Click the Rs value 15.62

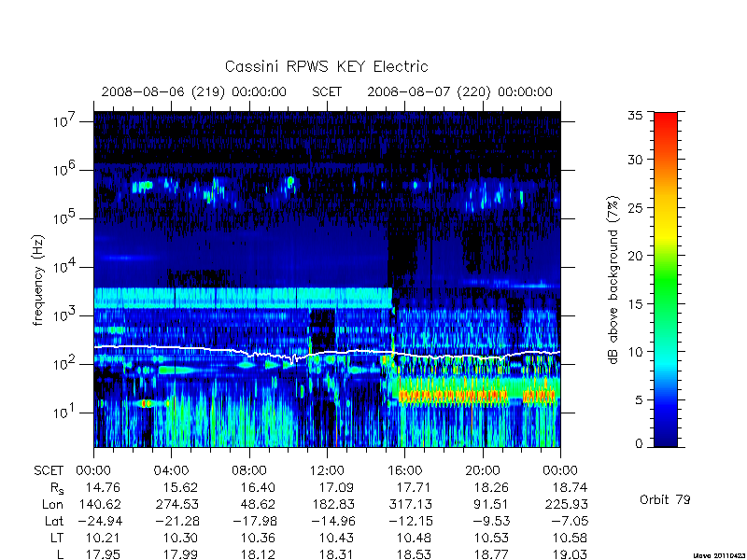180,487
